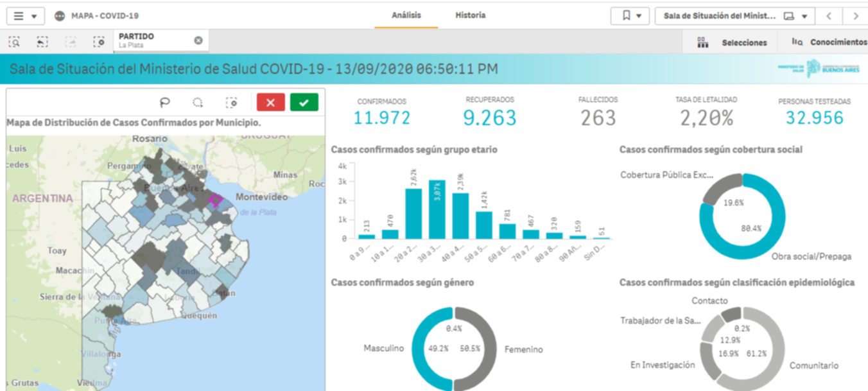The image size is (868, 391).
Task: Advance to the next sheet
Action: coord(856,16)
